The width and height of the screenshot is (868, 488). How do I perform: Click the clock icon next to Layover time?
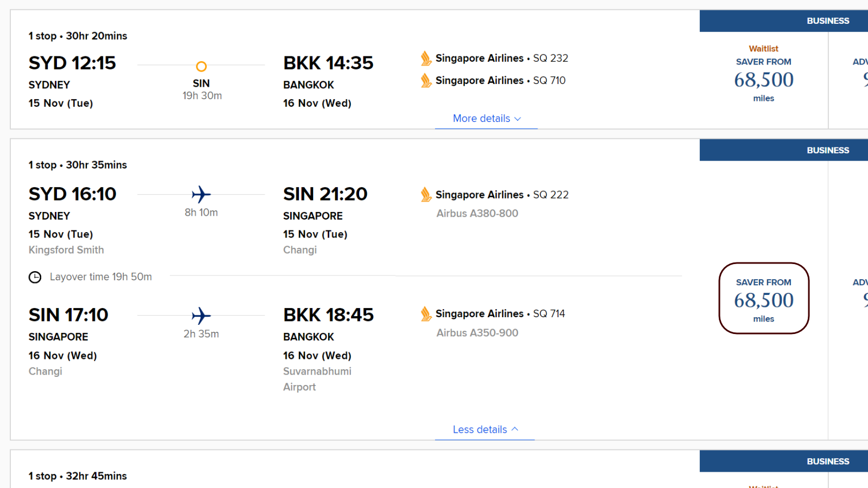pyautogui.click(x=35, y=277)
